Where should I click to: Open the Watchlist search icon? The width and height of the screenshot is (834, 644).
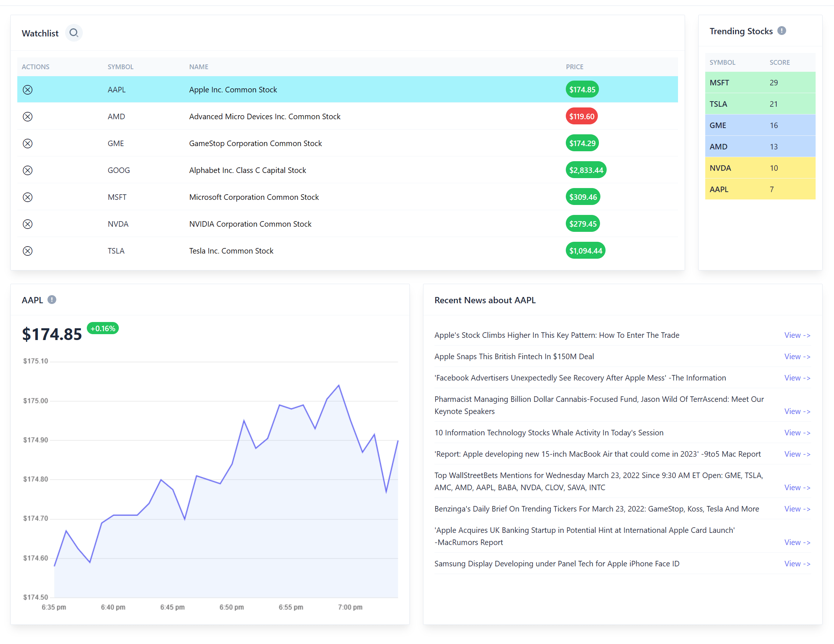74,33
